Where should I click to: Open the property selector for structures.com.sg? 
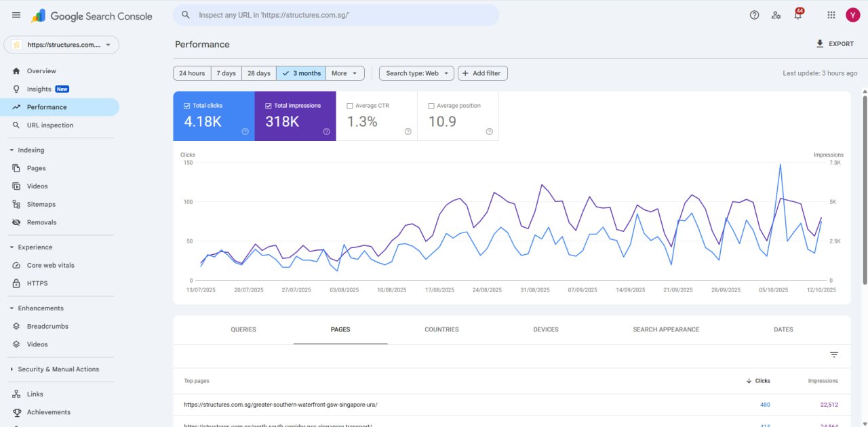60,44
